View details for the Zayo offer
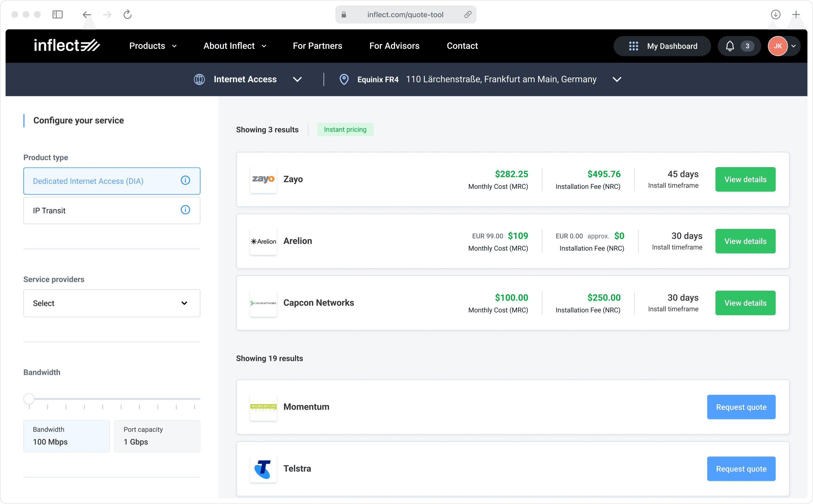The width and height of the screenshot is (813, 504). click(745, 179)
